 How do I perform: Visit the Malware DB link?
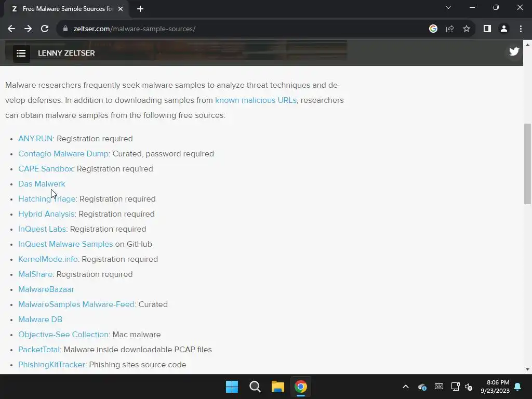41,320
